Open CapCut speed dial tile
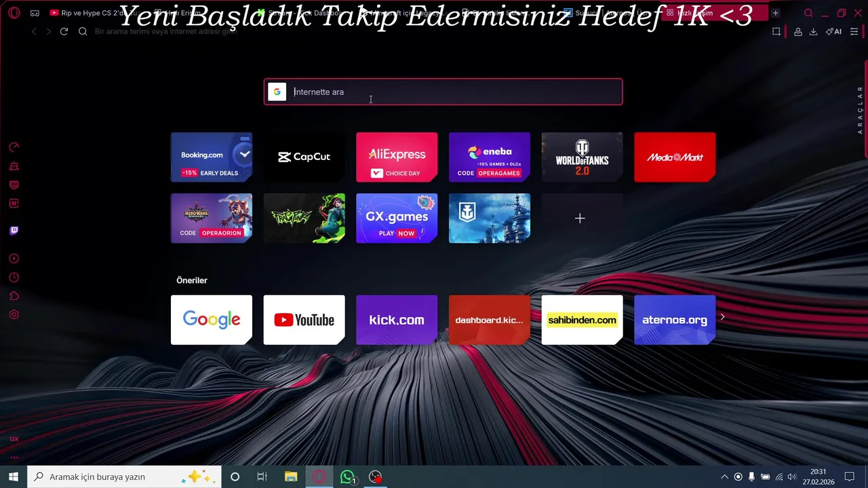This screenshot has width=868, height=488. (x=304, y=157)
